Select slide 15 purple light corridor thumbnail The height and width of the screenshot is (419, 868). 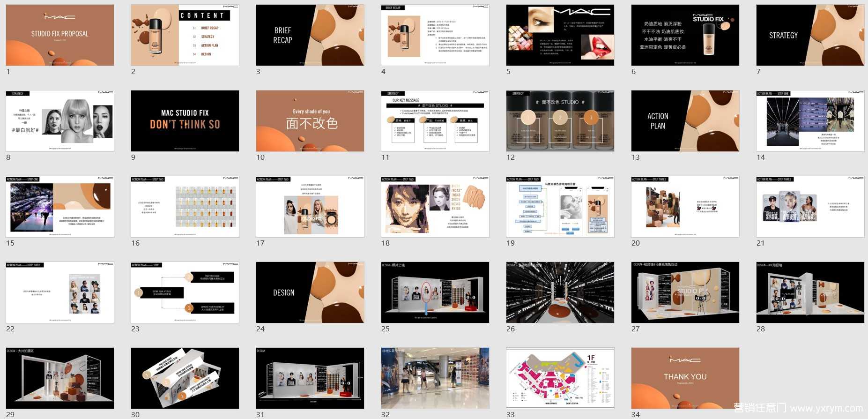(60, 207)
